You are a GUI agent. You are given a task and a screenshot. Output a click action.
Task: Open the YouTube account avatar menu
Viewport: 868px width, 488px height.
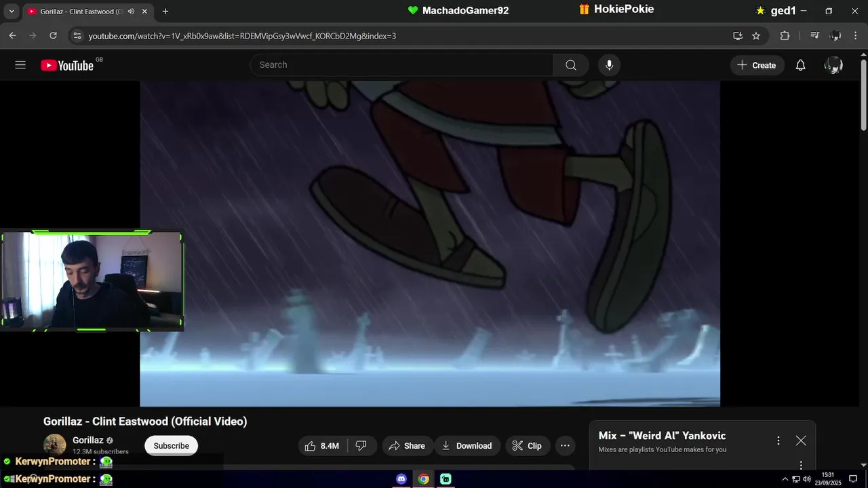point(833,65)
